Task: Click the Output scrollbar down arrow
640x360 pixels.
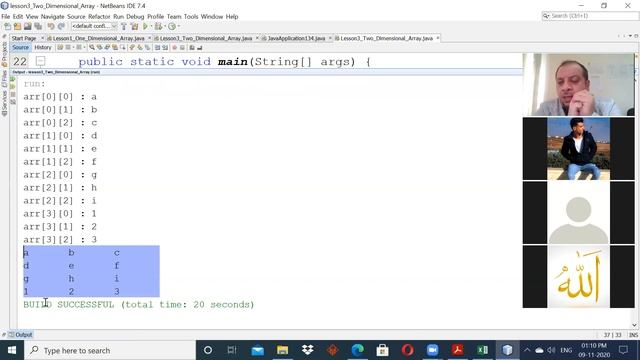Action: click(x=634, y=325)
